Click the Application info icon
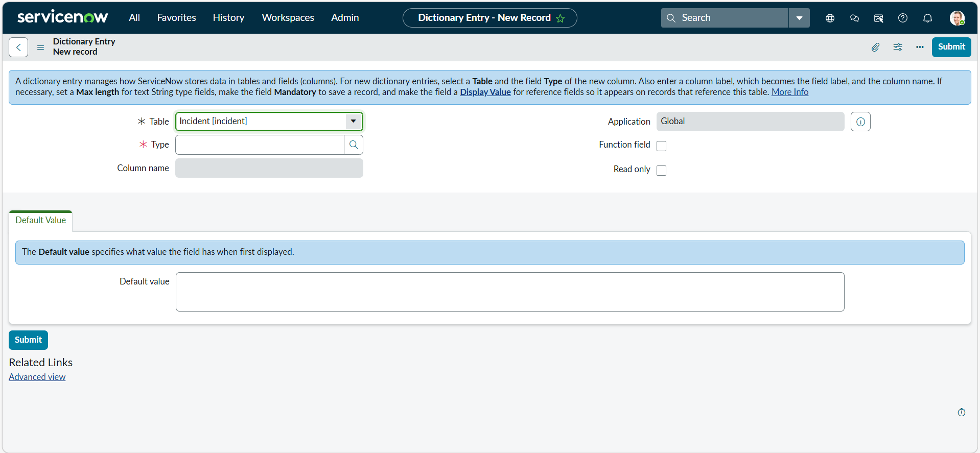 click(860, 122)
